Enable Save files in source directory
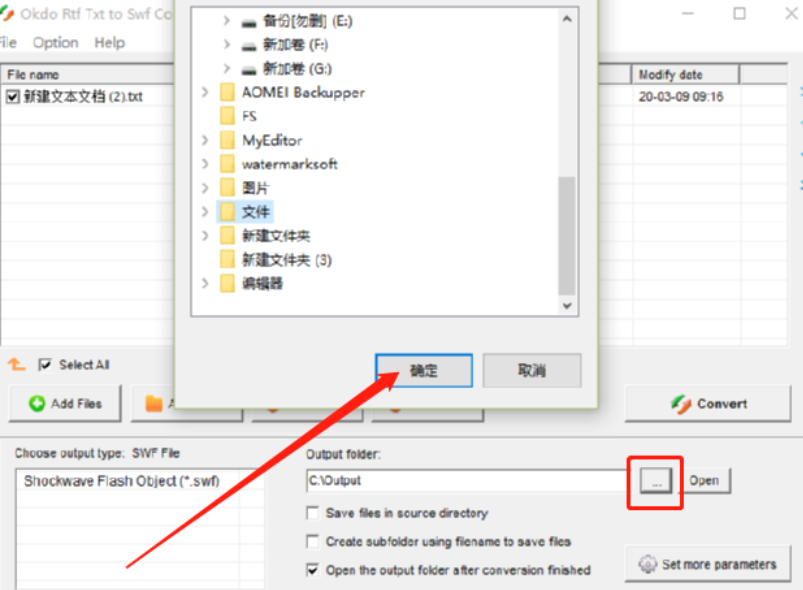This screenshot has height=590, width=803. [x=312, y=513]
